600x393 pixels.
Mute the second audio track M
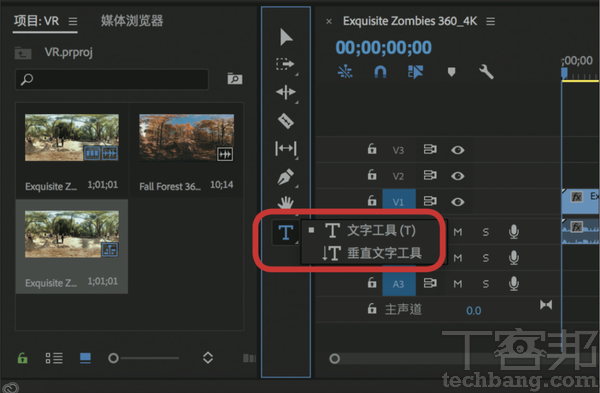pos(458,258)
